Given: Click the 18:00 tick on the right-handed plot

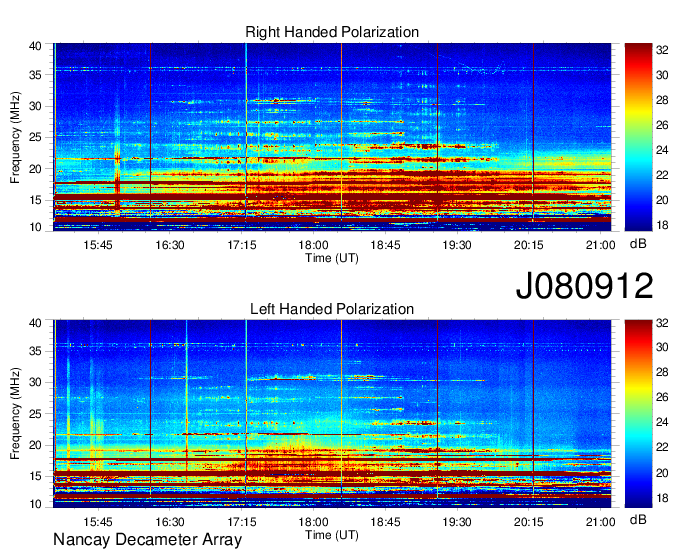Looking at the screenshot, I should (314, 245).
